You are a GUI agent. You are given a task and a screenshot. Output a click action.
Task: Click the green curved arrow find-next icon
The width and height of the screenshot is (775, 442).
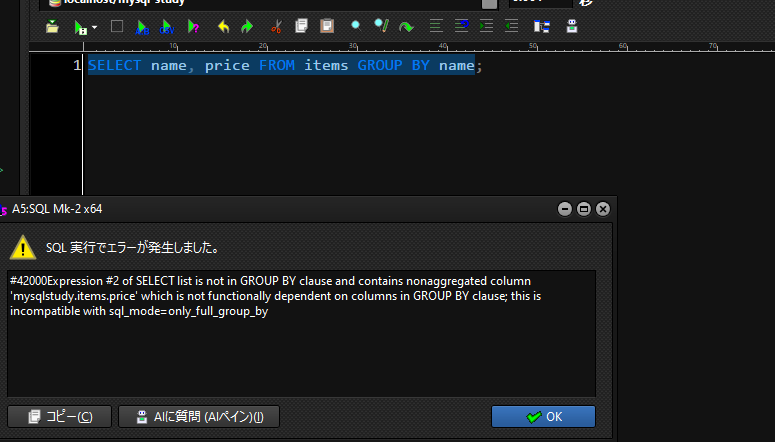406,27
